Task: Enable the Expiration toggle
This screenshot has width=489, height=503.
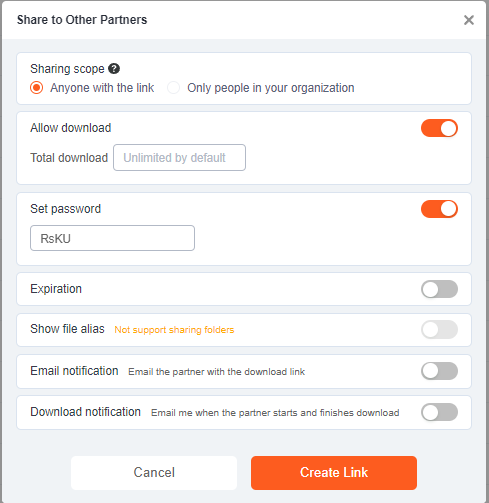Action: click(x=439, y=289)
